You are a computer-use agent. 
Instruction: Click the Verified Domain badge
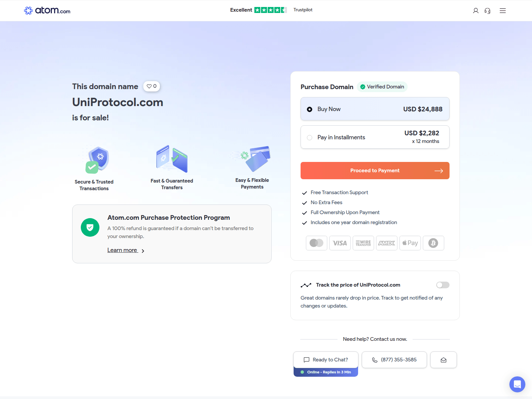pyautogui.click(x=382, y=87)
